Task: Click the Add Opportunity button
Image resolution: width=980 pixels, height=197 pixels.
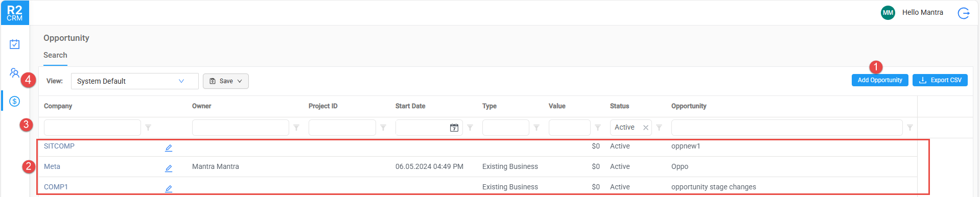Action: point(880,80)
